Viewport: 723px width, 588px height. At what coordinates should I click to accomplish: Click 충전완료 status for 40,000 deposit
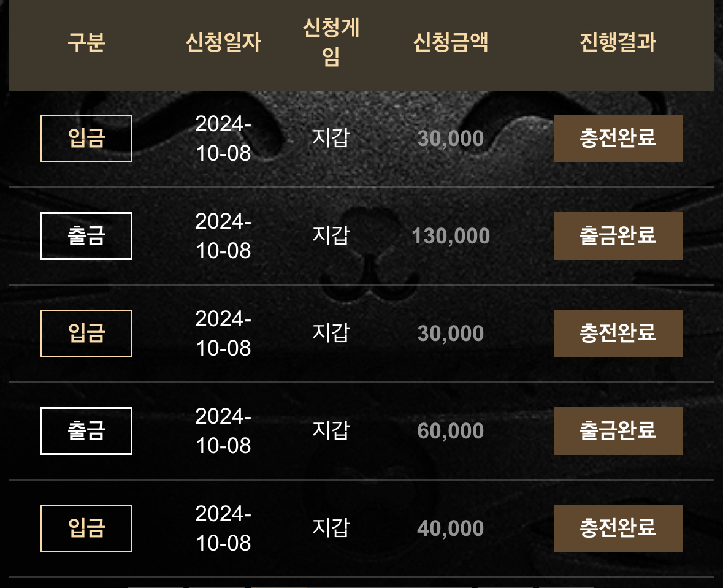(x=618, y=529)
